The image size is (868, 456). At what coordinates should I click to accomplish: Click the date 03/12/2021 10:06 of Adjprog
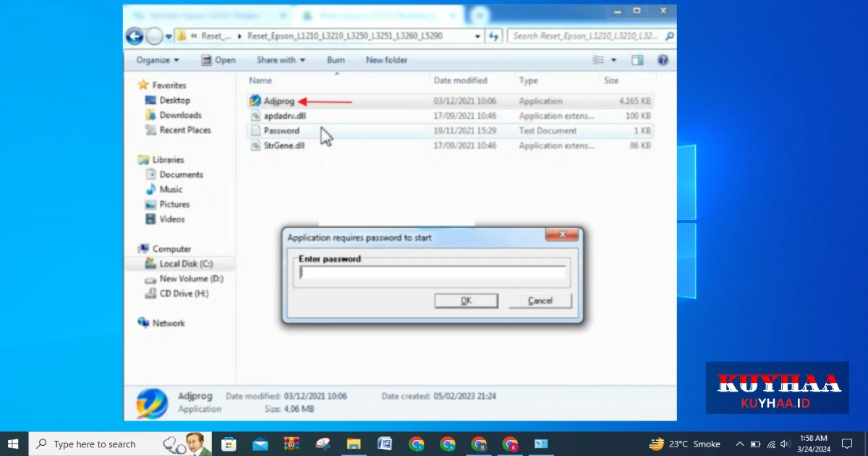464,101
